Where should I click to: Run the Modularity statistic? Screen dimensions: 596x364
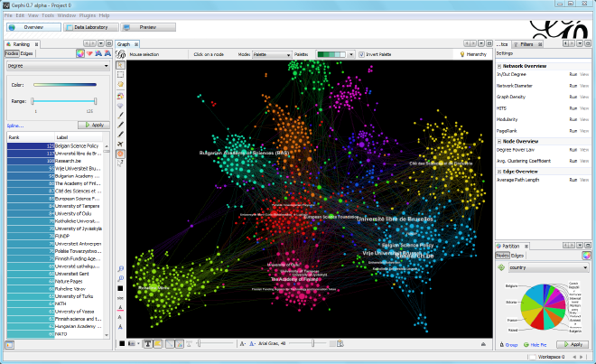573,119
